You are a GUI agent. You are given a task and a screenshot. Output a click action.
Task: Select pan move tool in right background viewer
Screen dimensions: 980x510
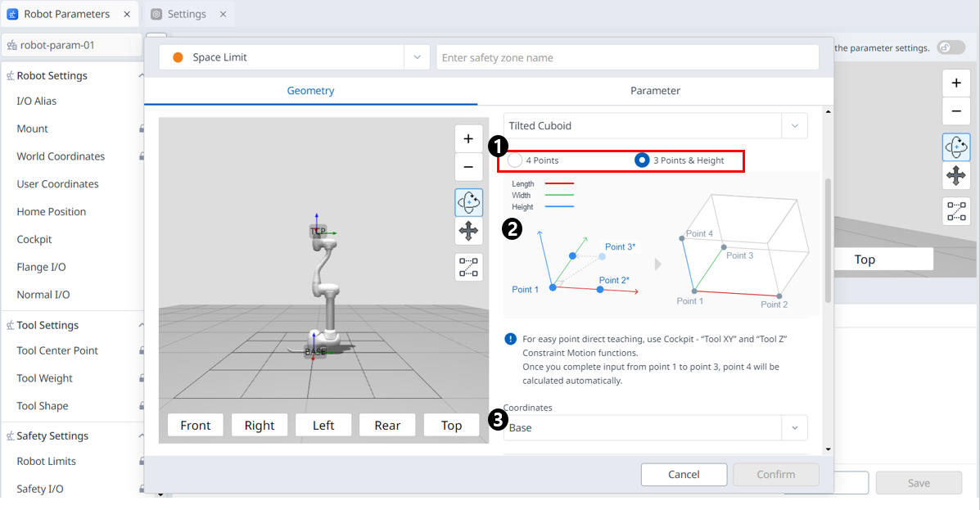click(x=955, y=175)
